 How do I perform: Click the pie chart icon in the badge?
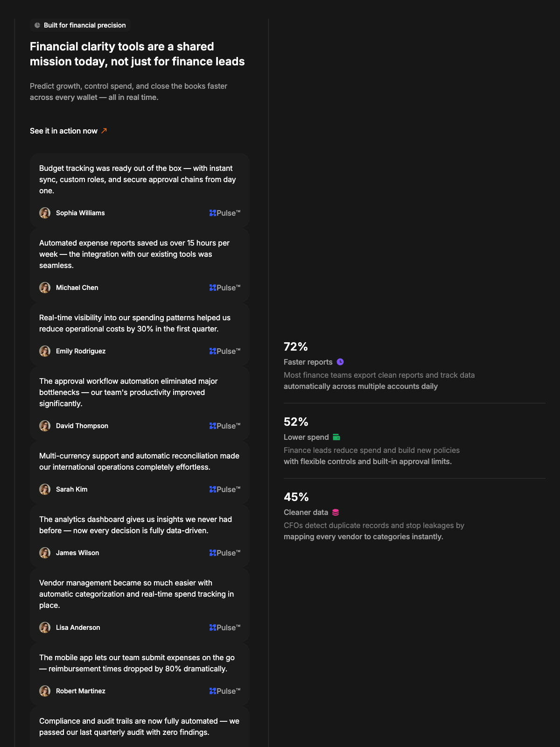37,25
